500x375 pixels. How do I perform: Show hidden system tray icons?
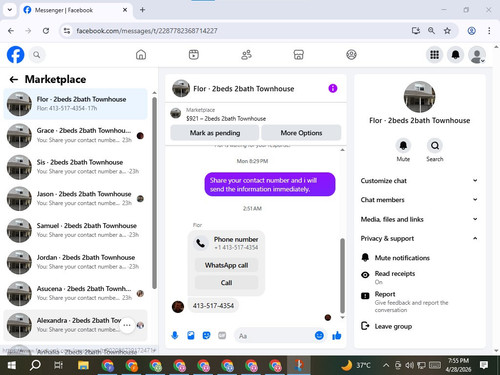(x=386, y=365)
